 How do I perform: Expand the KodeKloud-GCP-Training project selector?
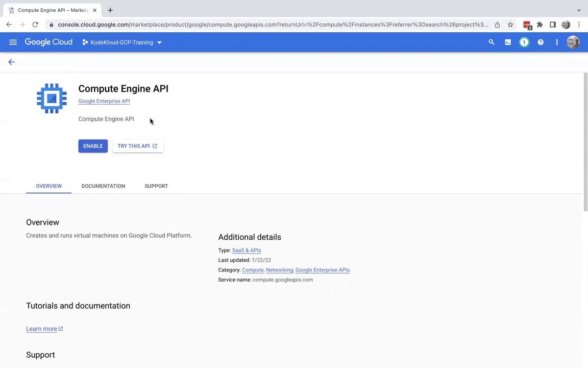pos(122,42)
